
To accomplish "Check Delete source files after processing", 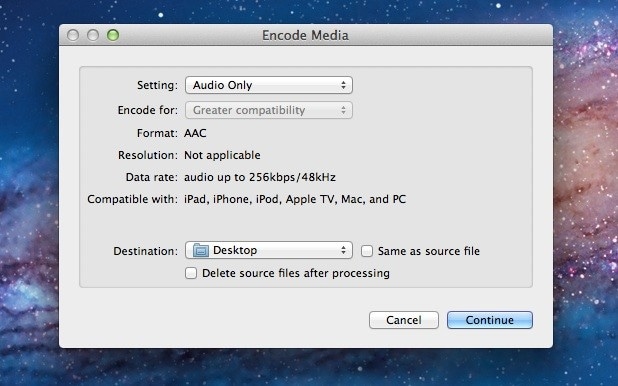I will [x=191, y=273].
